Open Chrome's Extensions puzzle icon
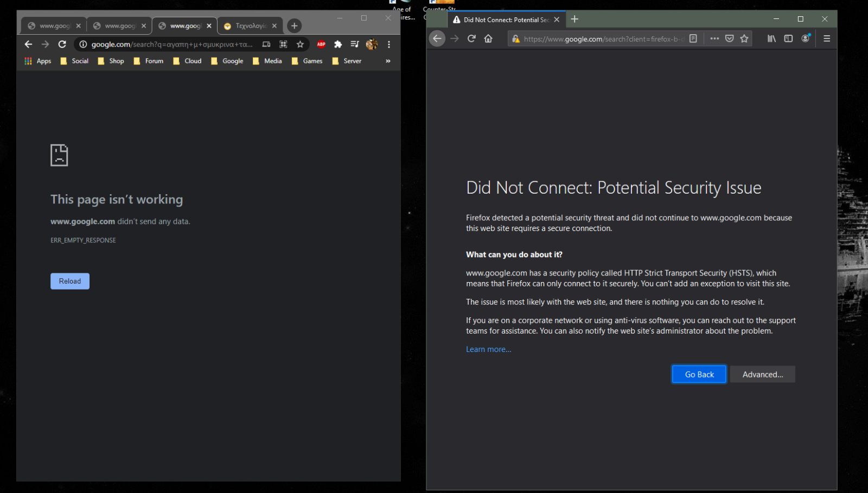The height and width of the screenshot is (493, 868). tap(338, 44)
